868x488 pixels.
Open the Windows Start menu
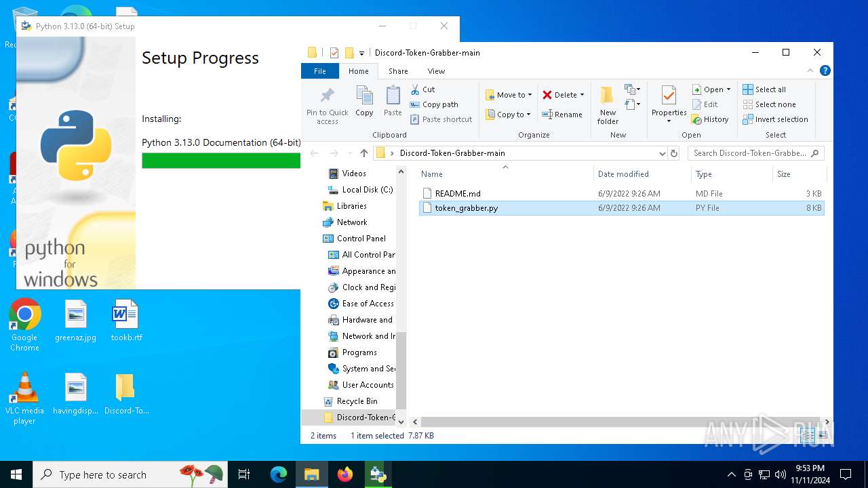click(16, 474)
